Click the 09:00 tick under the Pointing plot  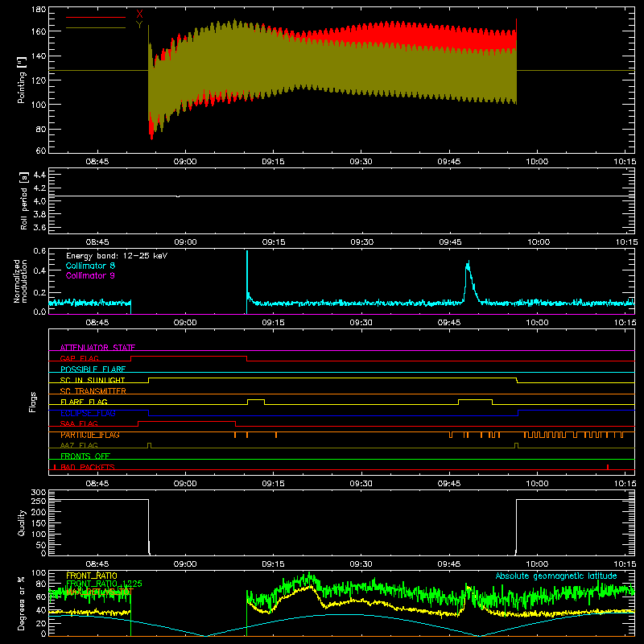(x=185, y=162)
